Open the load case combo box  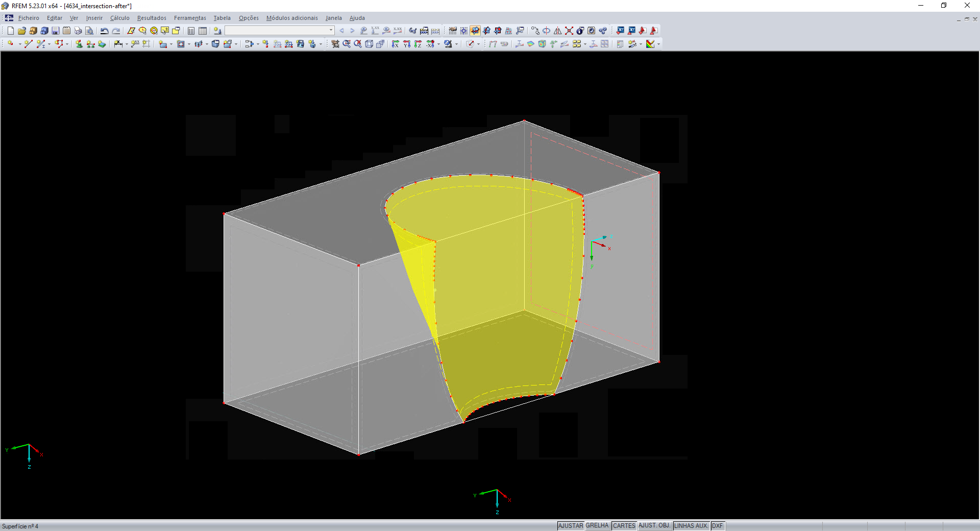click(280, 31)
